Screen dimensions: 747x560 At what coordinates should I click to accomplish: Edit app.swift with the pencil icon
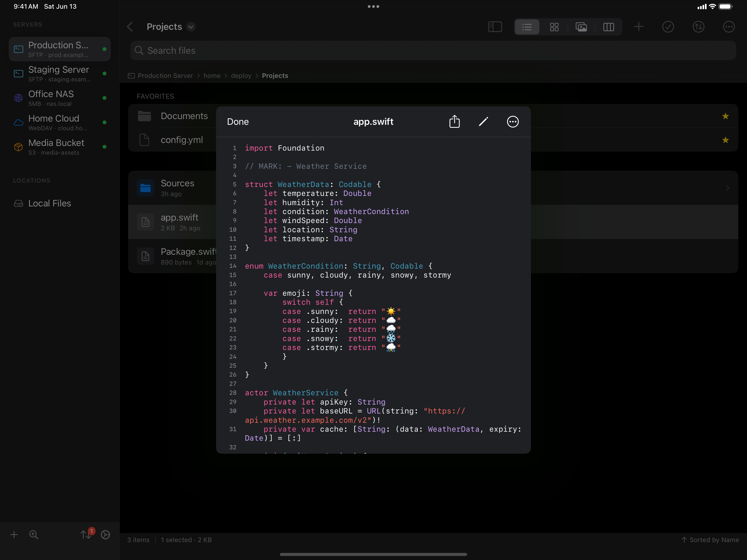point(484,122)
